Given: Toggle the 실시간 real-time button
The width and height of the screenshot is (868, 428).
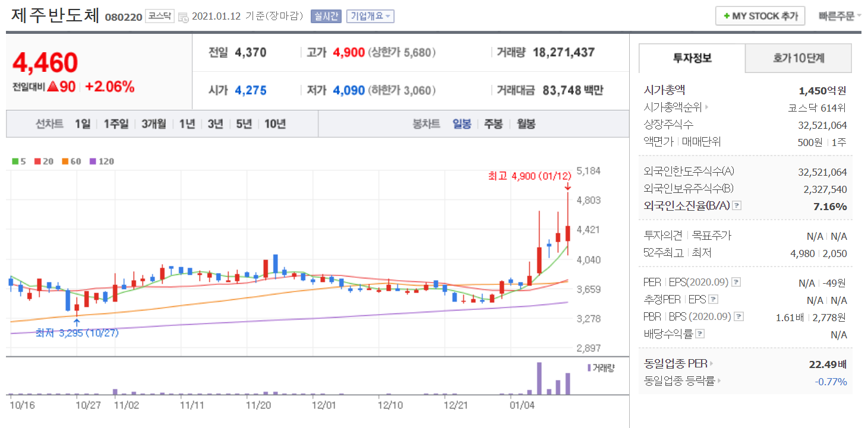Looking at the screenshot, I should pyautogui.click(x=326, y=16).
